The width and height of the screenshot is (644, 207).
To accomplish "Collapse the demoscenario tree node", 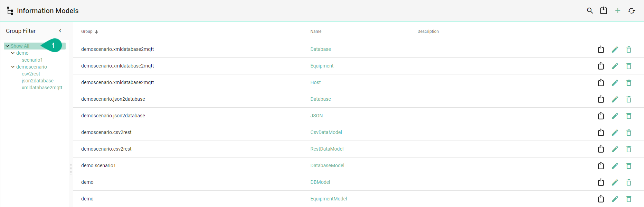I will [x=13, y=67].
